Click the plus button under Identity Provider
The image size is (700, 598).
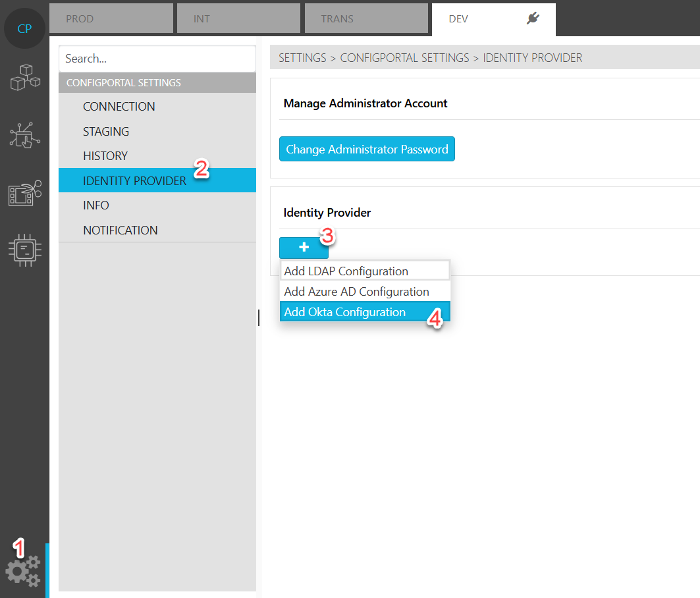coord(304,248)
